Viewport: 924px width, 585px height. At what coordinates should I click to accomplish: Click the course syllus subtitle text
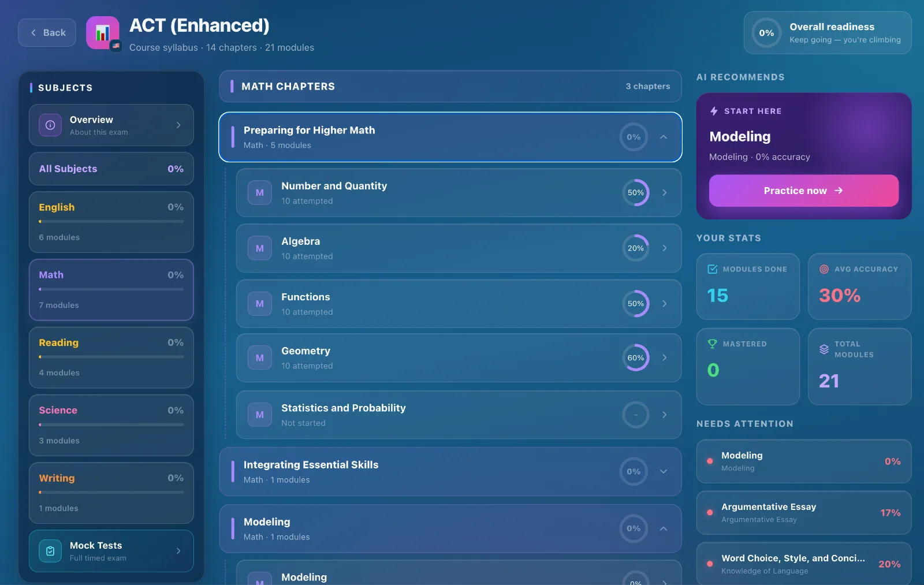coord(222,47)
